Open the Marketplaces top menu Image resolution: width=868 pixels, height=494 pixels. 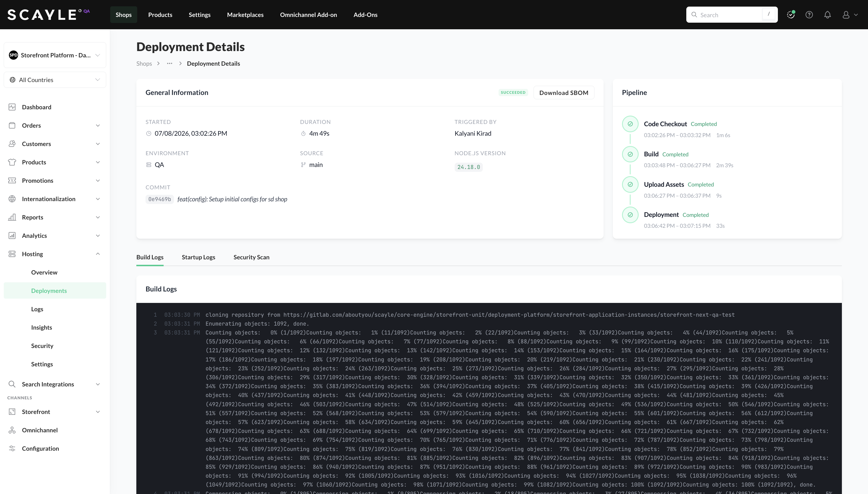(245, 15)
